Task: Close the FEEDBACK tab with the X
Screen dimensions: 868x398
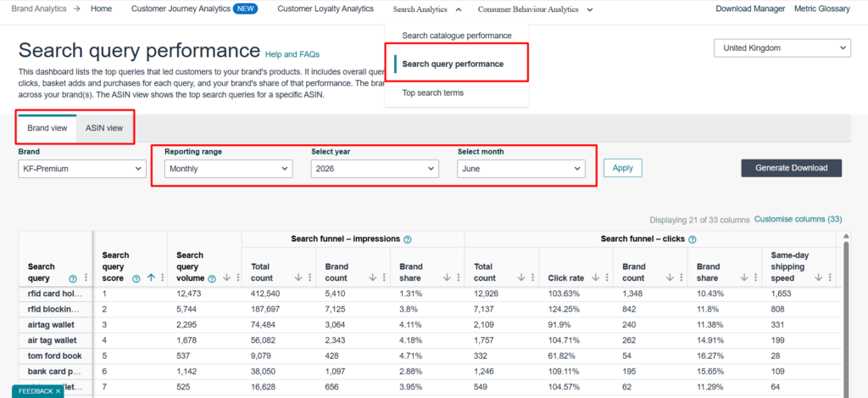Action: point(58,391)
